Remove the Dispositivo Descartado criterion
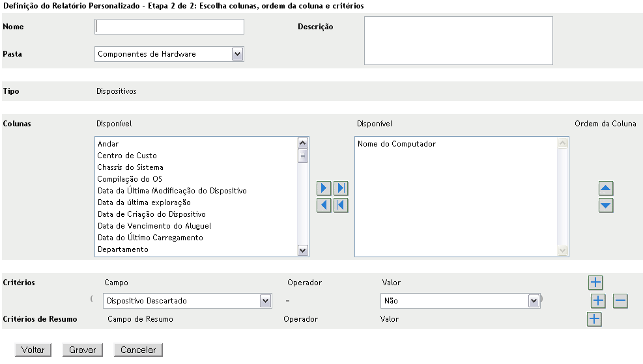 point(620,301)
